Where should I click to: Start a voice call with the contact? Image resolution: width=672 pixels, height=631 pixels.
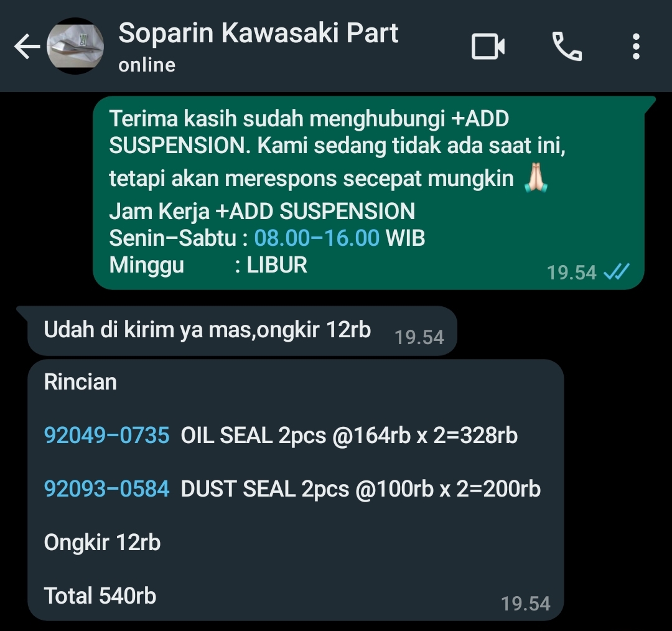point(566,47)
